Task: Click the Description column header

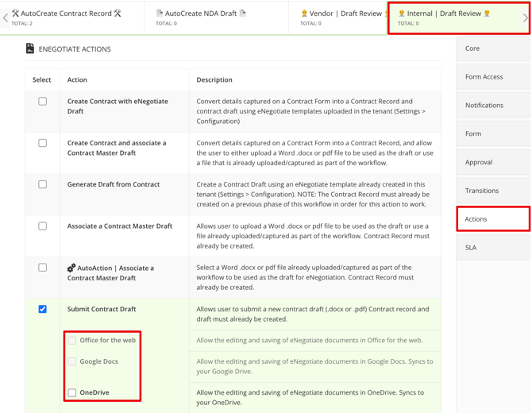Action: pos(214,79)
